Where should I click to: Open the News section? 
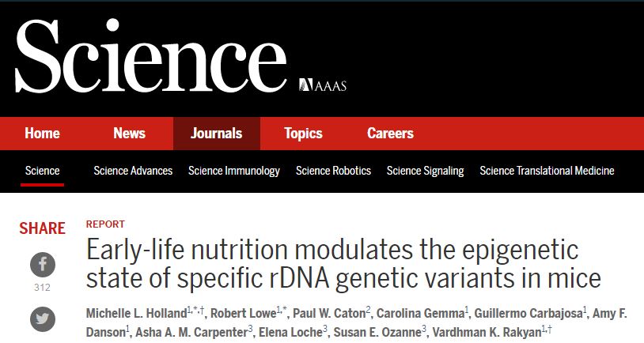point(130,134)
